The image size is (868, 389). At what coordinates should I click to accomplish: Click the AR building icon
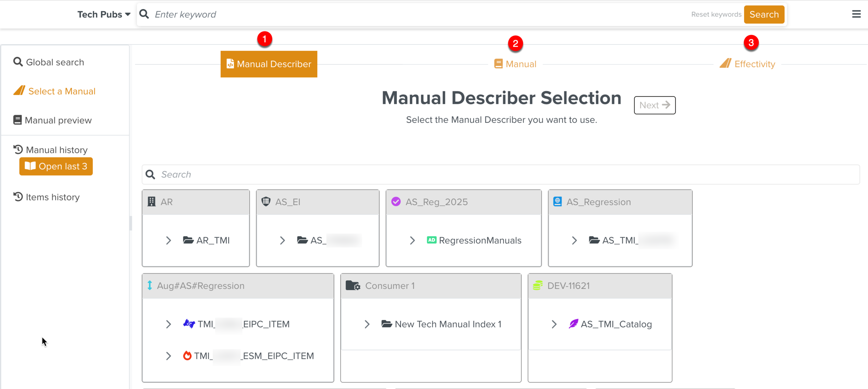point(151,202)
